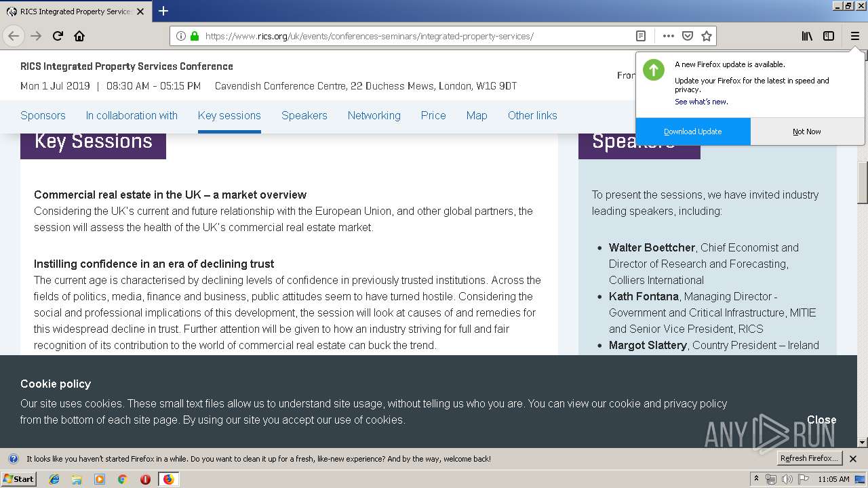
Task: Open the page actions three-dot menu
Action: pos(669,36)
